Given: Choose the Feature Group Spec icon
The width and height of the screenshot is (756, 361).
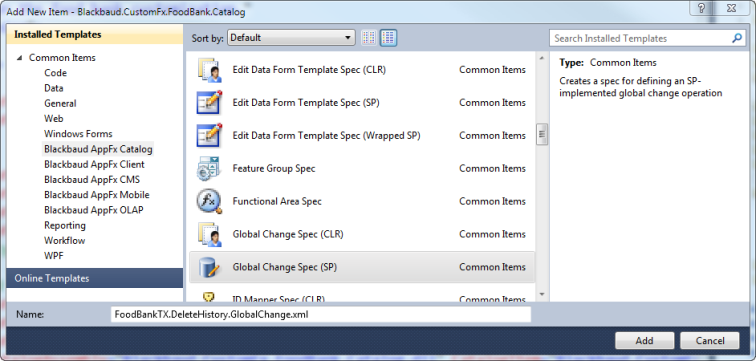Looking at the screenshot, I should pos(209,168).
